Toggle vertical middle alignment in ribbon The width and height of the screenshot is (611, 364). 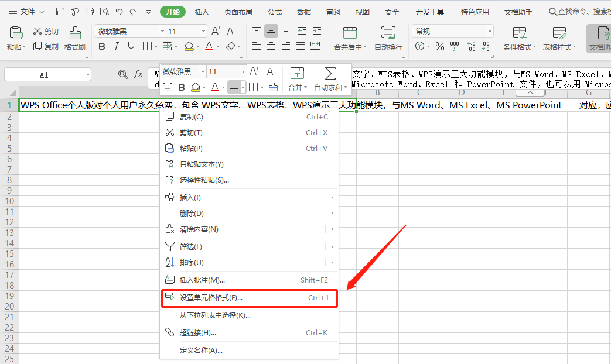[x=271, y=31]
